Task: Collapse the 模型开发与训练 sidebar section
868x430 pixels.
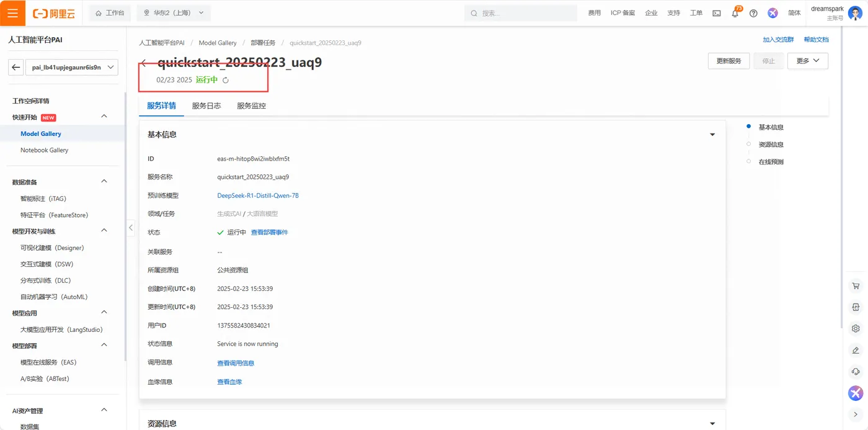Action: [x=104, y=231]
